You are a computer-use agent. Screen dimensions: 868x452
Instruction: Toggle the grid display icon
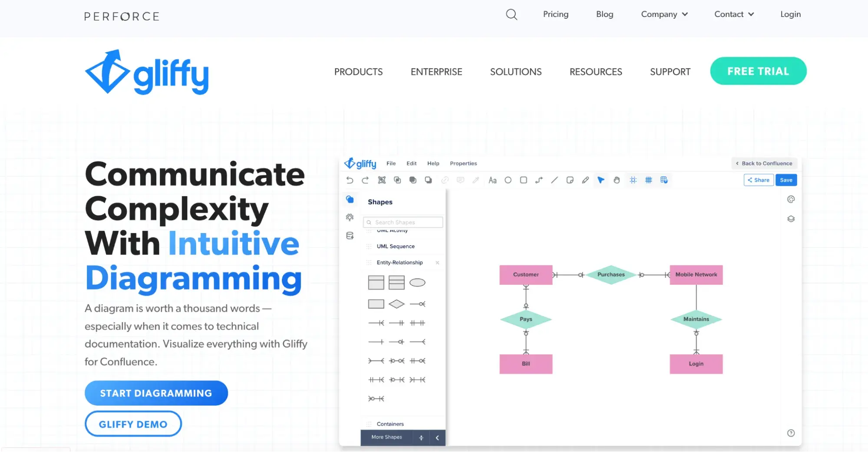point(649,180)
